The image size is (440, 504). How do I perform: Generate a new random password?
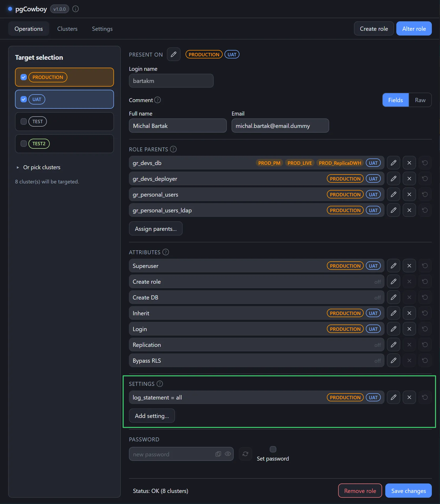[245, 454]
